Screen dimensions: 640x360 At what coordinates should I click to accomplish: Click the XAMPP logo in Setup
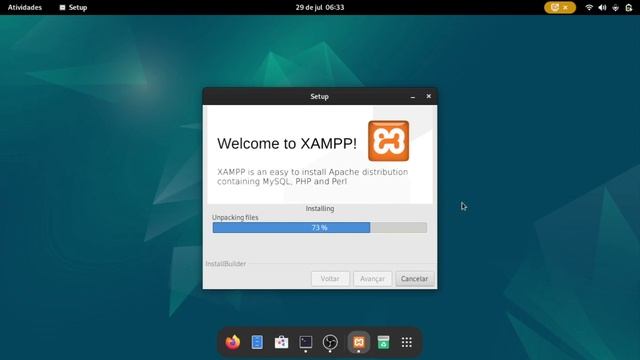[x=388, y=141]
